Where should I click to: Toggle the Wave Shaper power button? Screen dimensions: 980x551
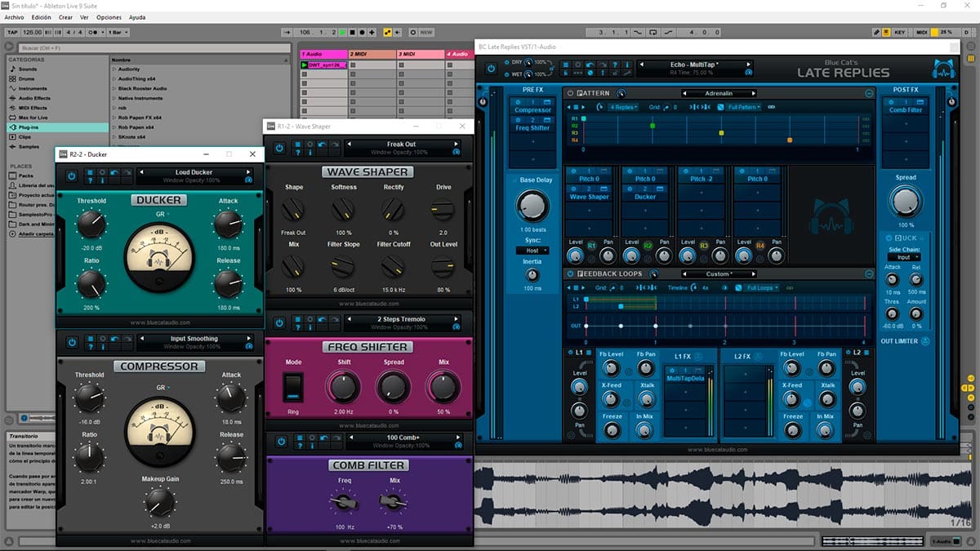click(x=279, y=148)
